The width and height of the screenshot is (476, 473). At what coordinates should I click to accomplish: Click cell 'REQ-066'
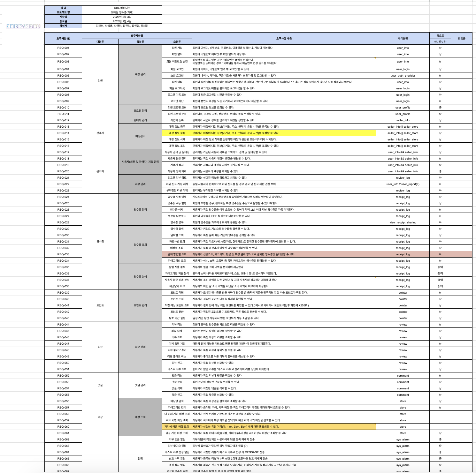(x=63, y=465)
